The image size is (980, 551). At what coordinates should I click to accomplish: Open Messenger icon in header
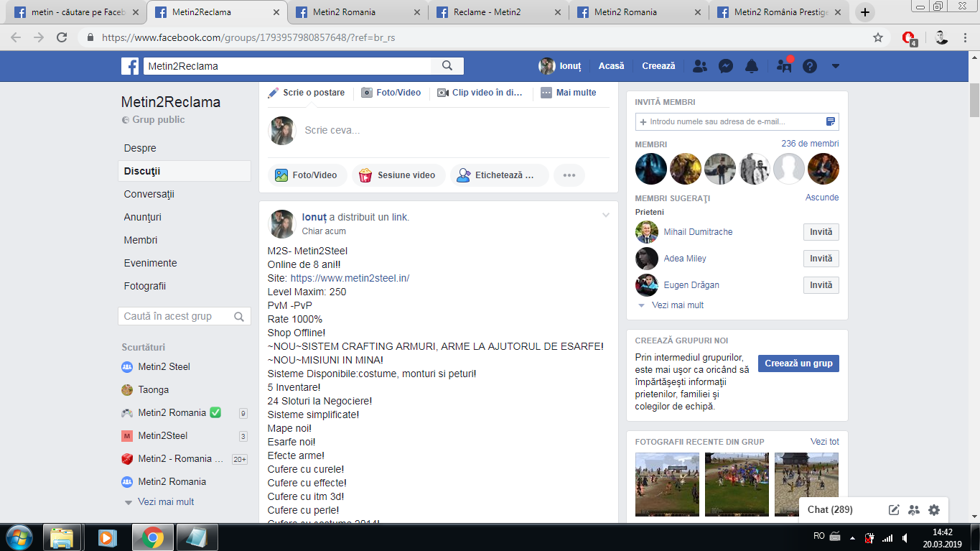(x=726, y=66)
